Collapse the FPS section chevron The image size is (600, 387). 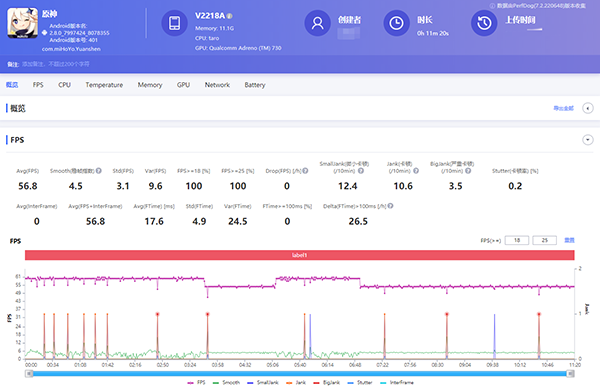tap(588, 140)
